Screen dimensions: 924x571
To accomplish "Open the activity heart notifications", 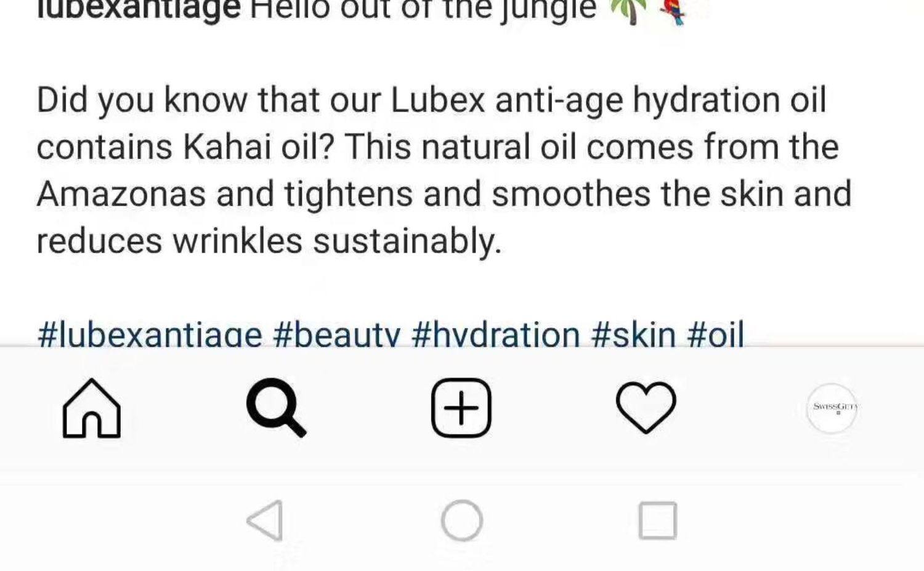I will tap(646, 408).
